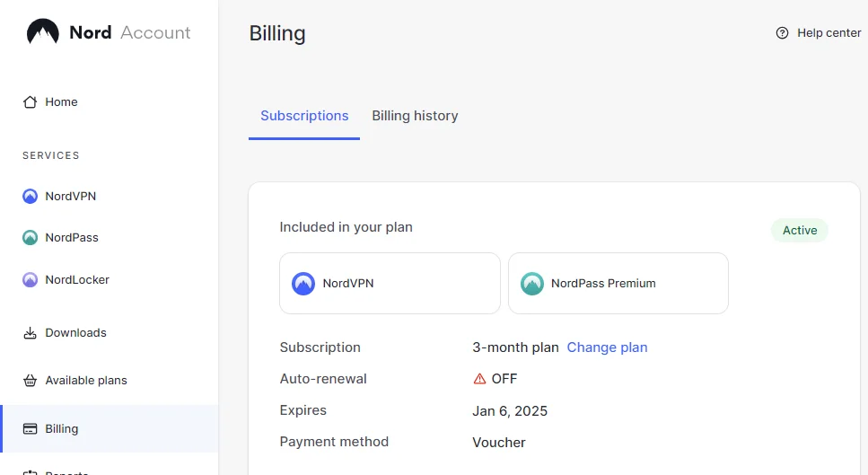Click the NordVPN icon in plan card

coord(303,284)
